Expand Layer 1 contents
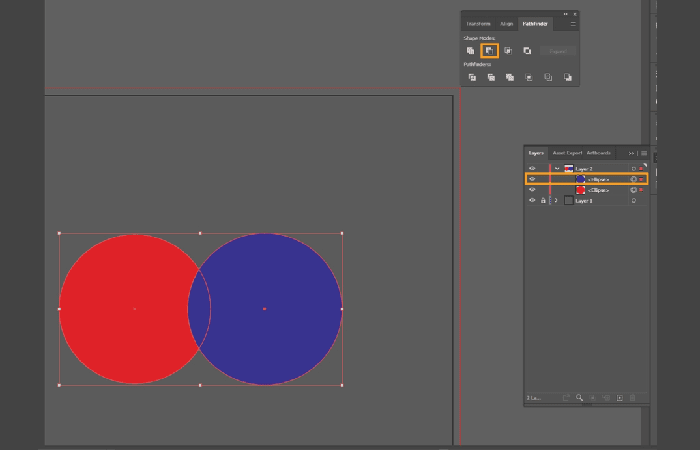This screenshot has width=700, height=450. [x=556, y=200]
